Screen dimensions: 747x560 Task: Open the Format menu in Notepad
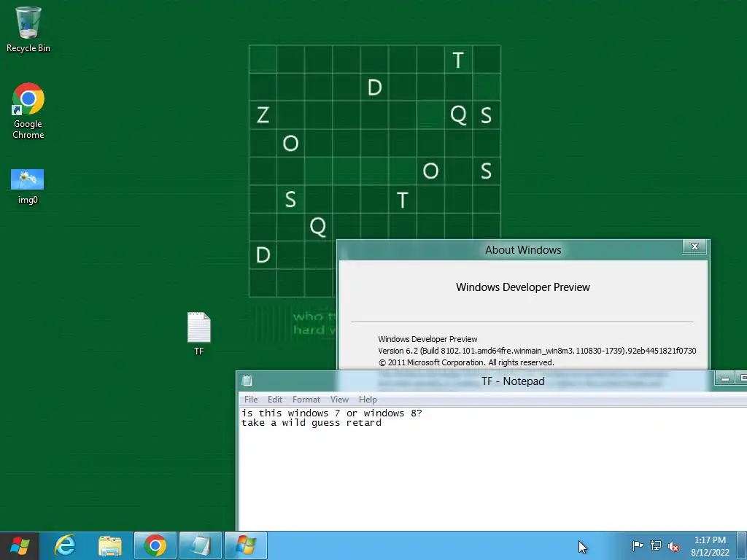(x=306, y=400)
